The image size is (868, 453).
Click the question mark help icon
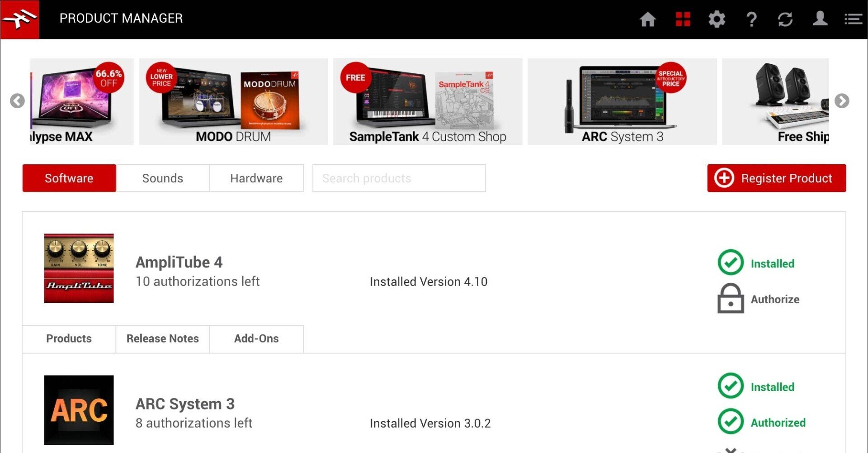click(x=751, y=19)
